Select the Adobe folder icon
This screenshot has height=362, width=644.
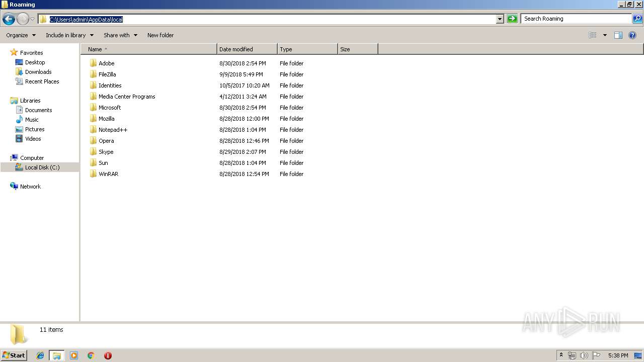click(93, 63)
